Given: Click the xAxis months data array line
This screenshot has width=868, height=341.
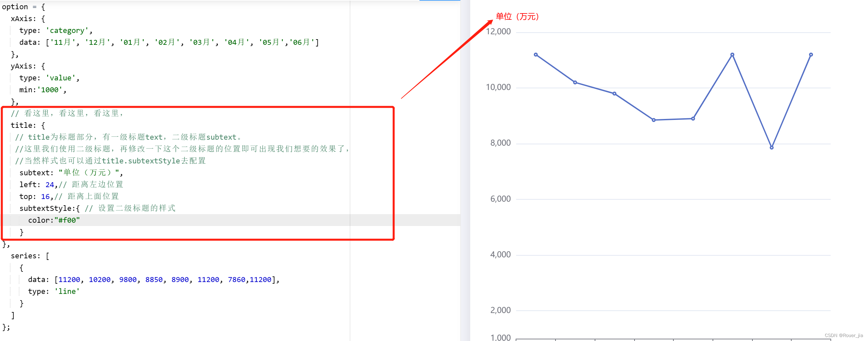Looking at the screenshot, I should pyautogui.click(x=169, y=42).
